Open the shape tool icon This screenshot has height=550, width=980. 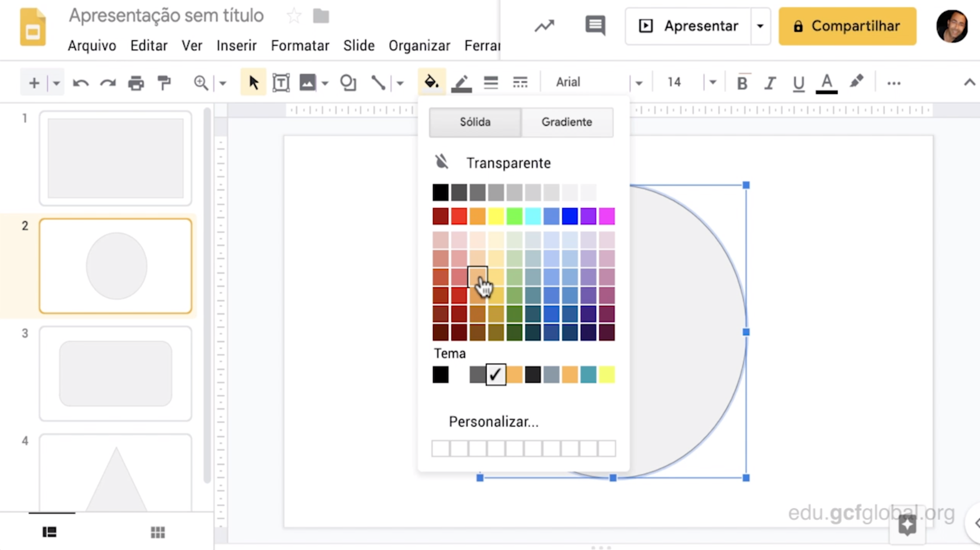[348, 83]
